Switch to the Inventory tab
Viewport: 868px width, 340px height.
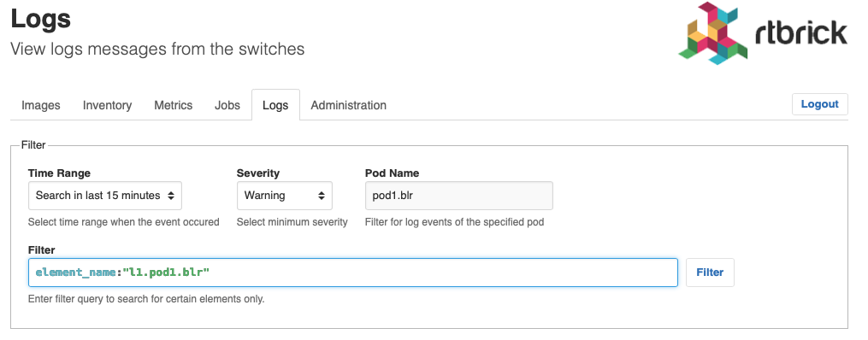pyautogui.click(x=108, y=105)
